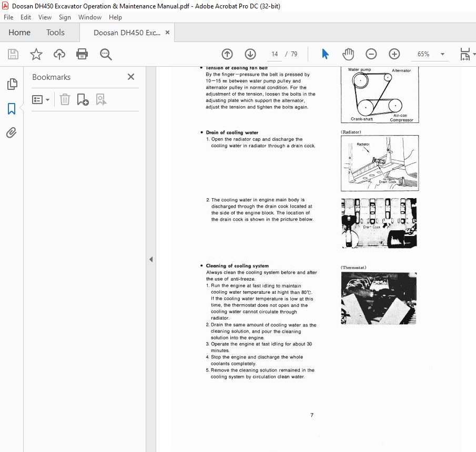Add document to starred favorites
Image resolution: width=476 pixels, height=452 pixels.
coord(36,54)
